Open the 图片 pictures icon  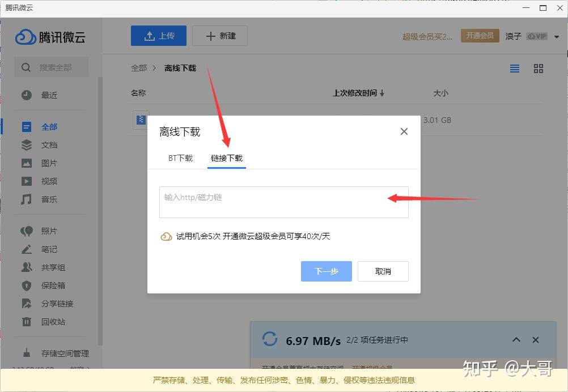[27, 163]
